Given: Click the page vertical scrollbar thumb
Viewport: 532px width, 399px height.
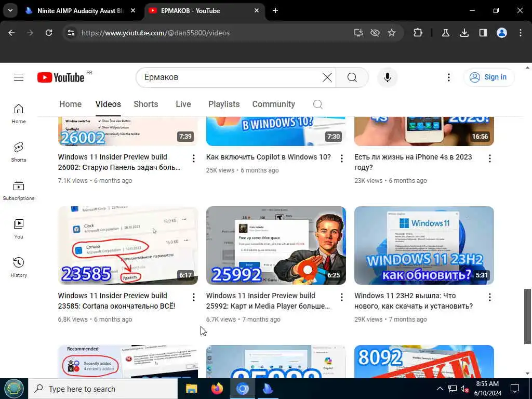Looking at the screenshot, I should 527,316.
